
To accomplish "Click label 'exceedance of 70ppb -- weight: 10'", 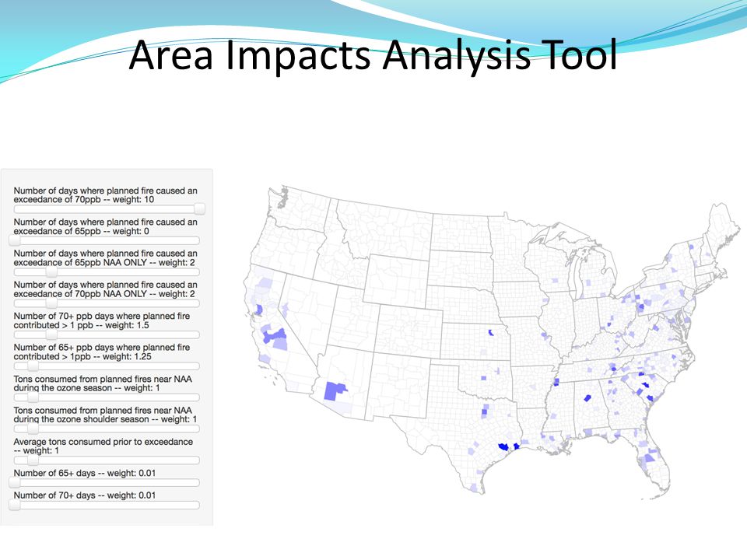I will click(x=84, y=200).
